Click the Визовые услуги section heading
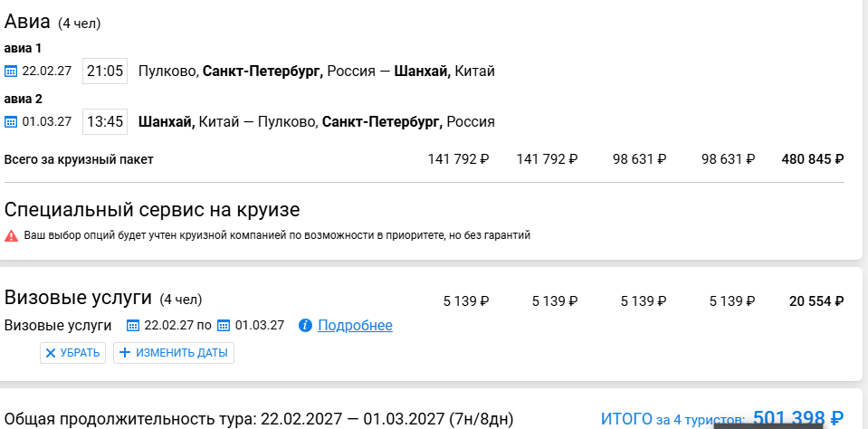 (x=78, y=298)
